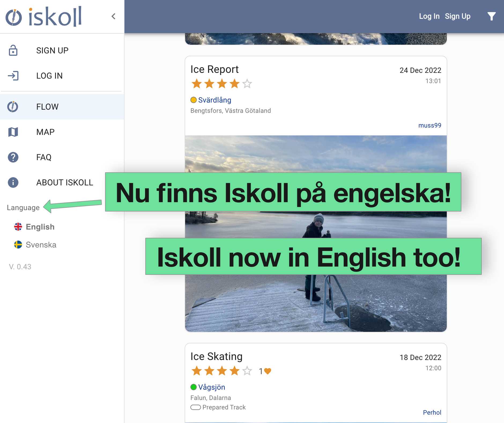This screenshot has height=423, width=504.
Task: Open the Svärdlång location link
Action: pos(214,100)
